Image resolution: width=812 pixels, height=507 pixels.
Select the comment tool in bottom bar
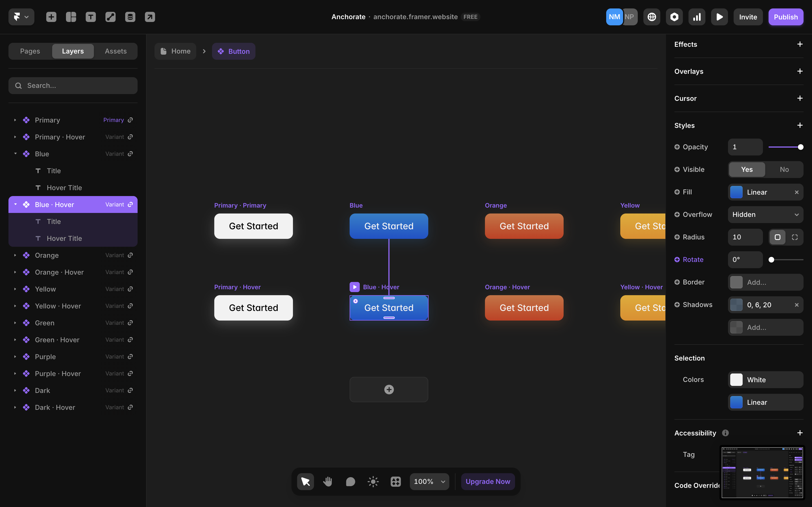tap(350, 482)
